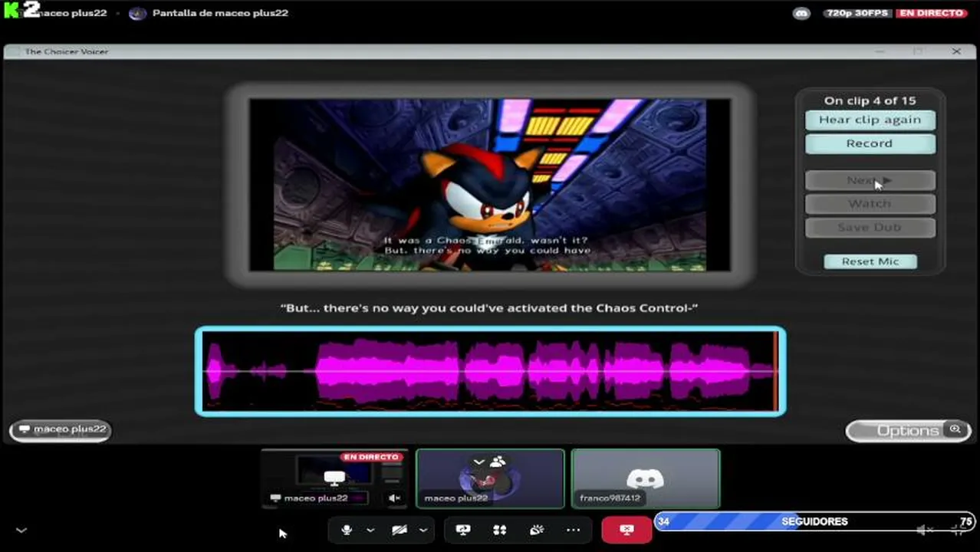Click the Chaos Control subtitle line
980x552 pixels.
[489, 307]
